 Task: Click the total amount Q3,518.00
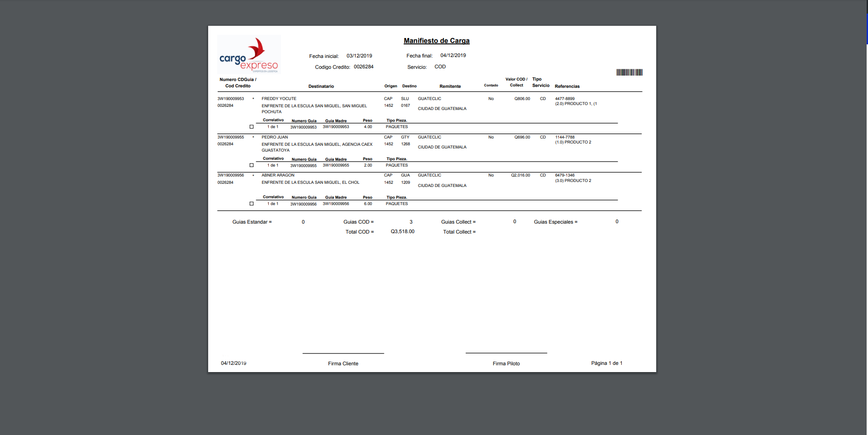point(403,231)
